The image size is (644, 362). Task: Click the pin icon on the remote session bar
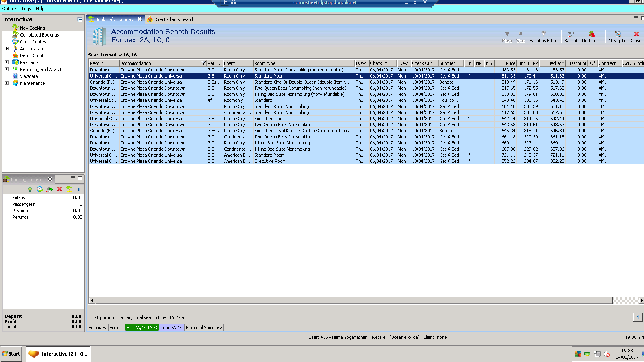pos(225,2)
